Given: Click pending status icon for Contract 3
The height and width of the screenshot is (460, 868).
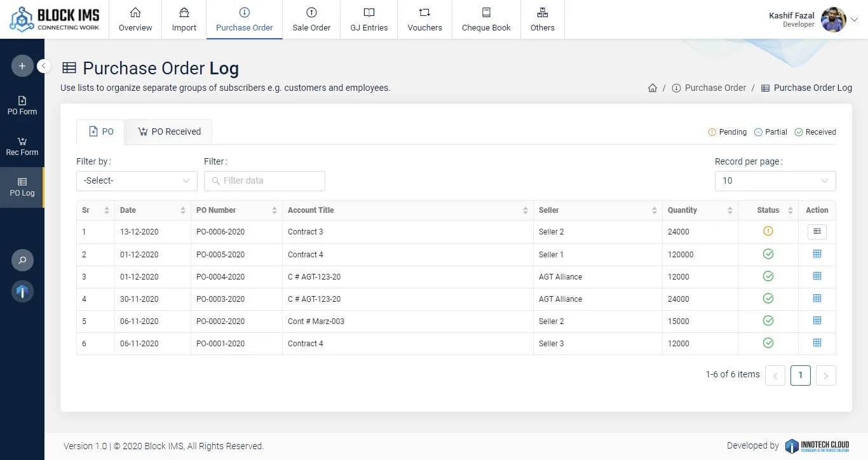Looking at the screenshot, I should [768, 232].
